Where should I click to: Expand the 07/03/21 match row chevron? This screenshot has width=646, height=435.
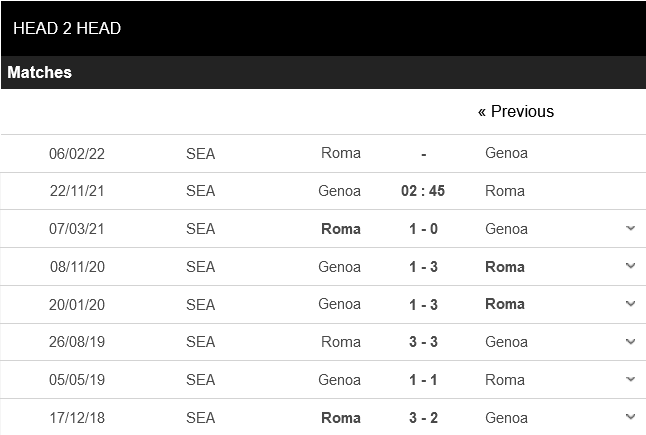coord(630,228)
